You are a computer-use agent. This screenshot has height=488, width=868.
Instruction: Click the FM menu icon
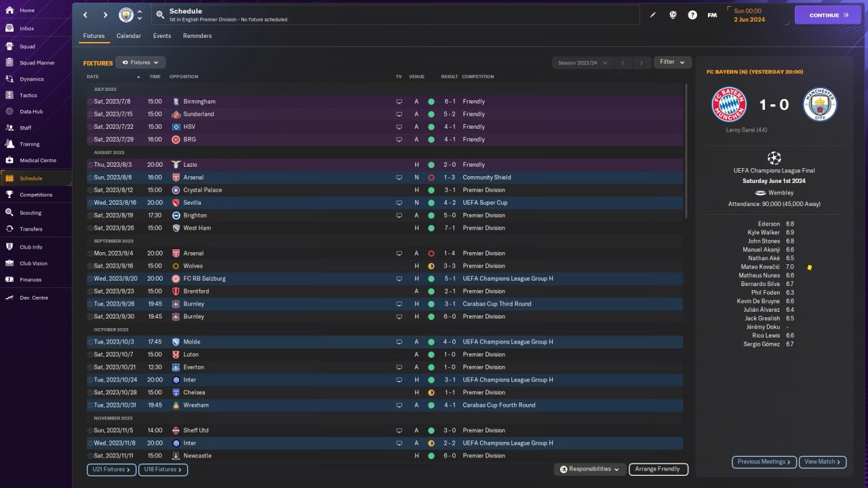point(712,15)
